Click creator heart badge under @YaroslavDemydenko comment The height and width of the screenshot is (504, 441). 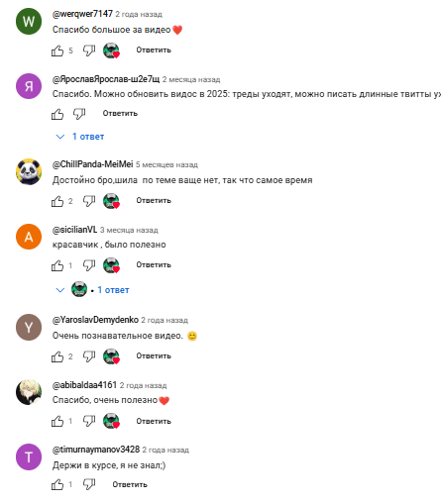111,356
